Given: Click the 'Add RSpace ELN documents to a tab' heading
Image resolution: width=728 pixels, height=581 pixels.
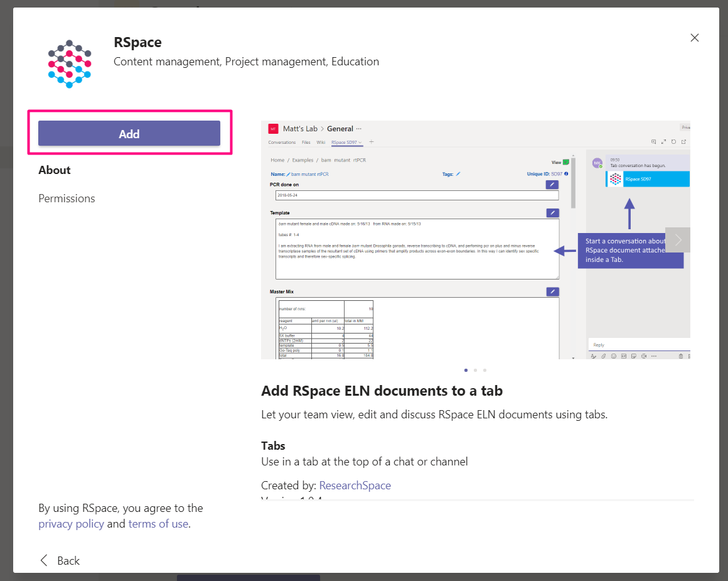Looking at the screenshot, I should pyautogui.click(x=382, y=391).
